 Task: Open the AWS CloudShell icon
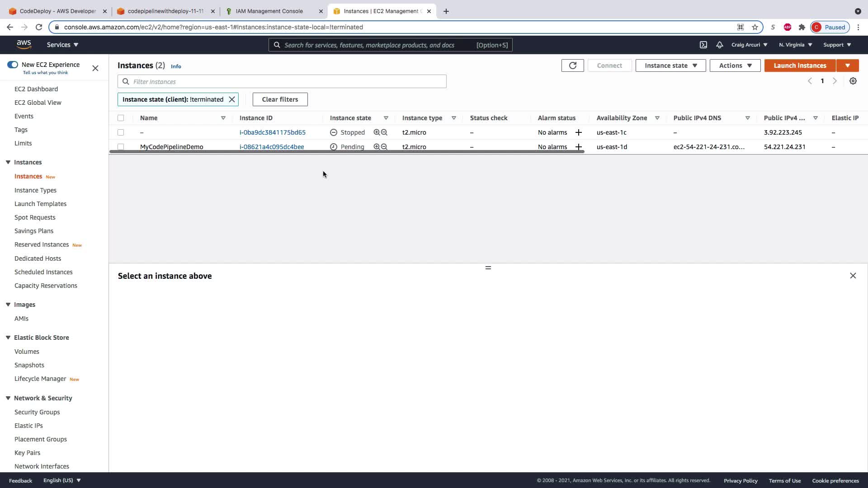tap(703, 45)
